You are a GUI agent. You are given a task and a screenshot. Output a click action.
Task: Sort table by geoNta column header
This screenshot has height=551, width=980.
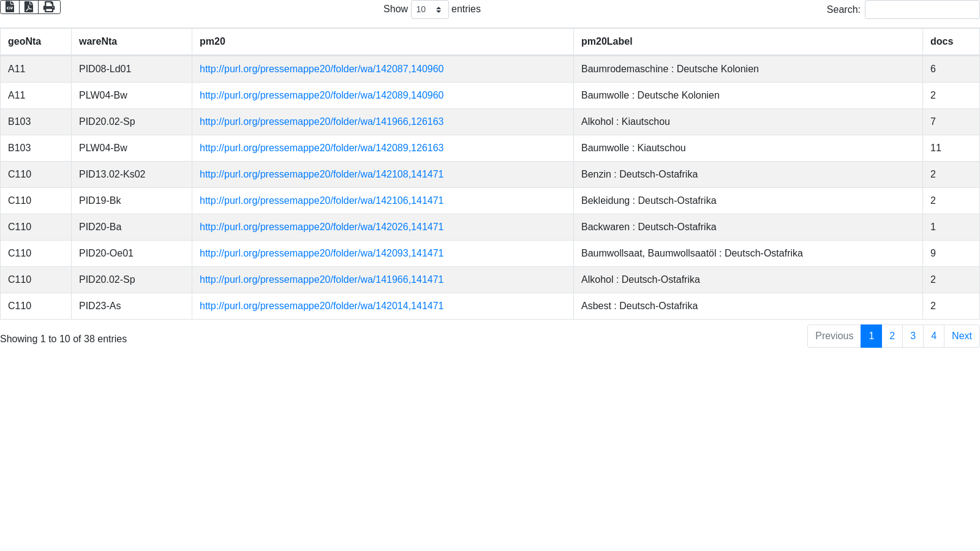click(x=24, y=42)
